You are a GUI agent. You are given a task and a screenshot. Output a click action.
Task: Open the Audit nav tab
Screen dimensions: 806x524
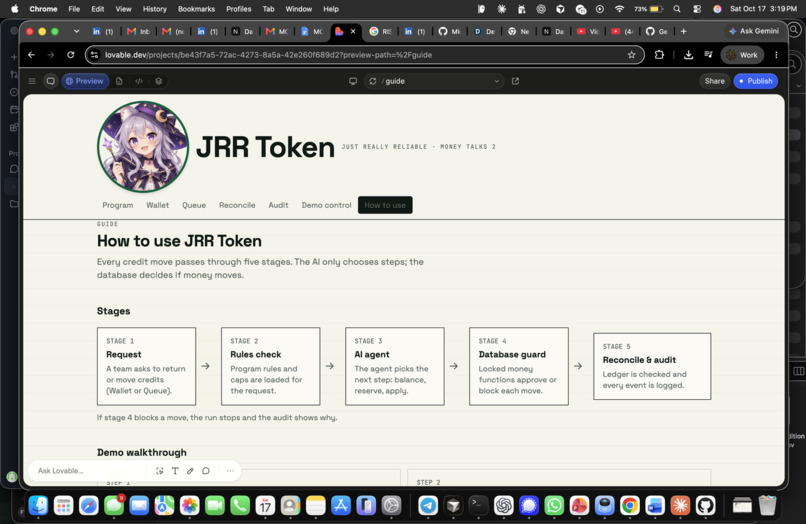(278, 205)
